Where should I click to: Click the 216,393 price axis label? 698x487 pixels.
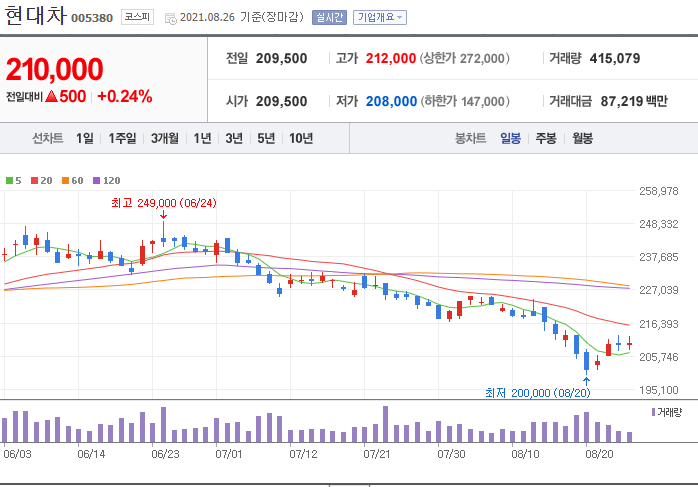pos(659,324)
